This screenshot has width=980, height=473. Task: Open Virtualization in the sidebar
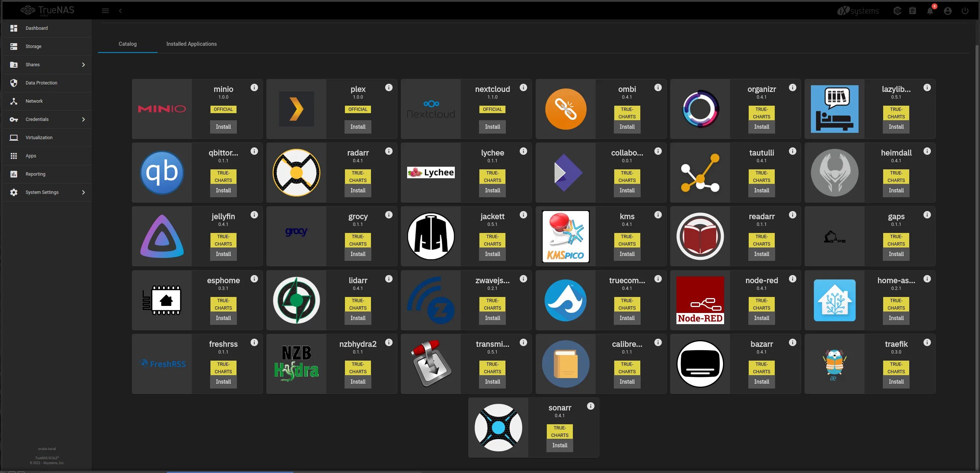pos(39,138)
